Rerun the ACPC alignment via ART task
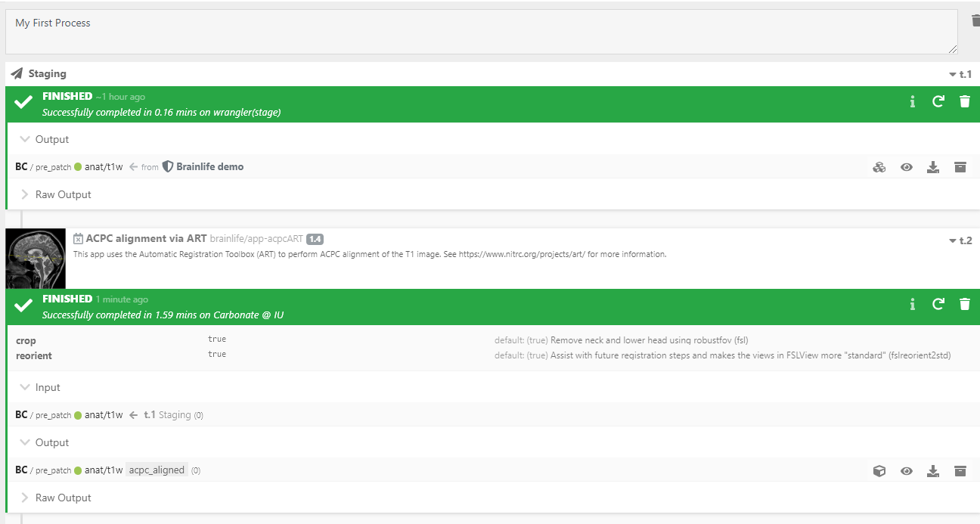Screen dimensions: 980x524 coord(938,304)
